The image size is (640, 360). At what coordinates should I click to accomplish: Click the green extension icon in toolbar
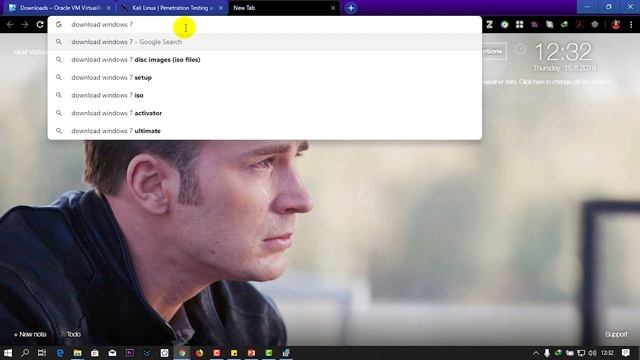click(x=564, y=24)
